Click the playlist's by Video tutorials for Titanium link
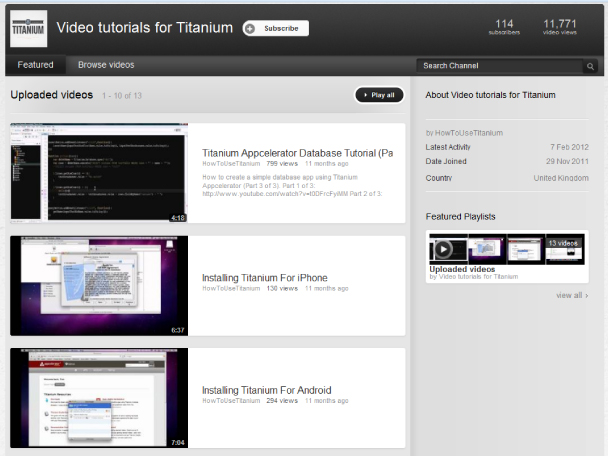 point(474,277)
